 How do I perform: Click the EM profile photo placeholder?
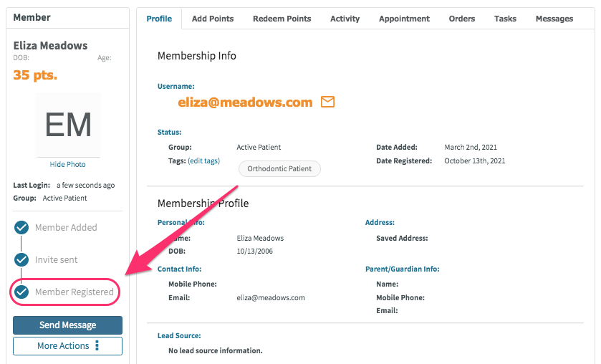[x=68, y=125]
